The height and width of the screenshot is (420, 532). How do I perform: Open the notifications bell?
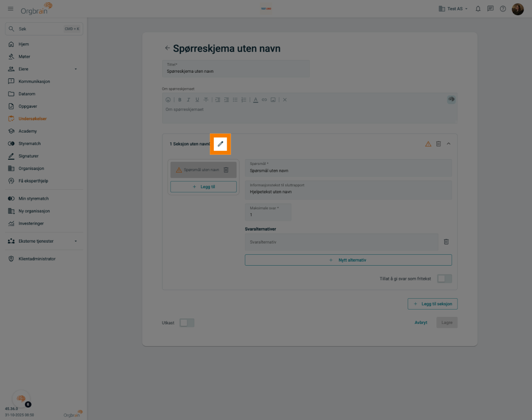[478, 9]
